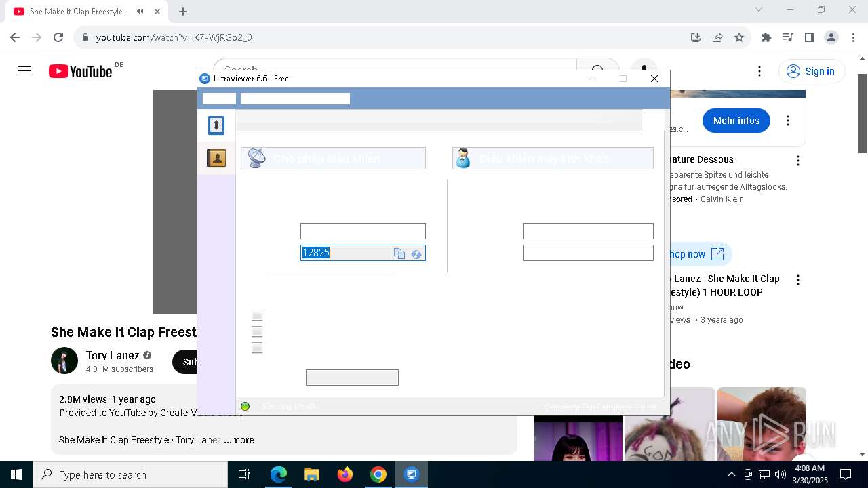Open the Tory Lanez channel name link
The height and width of the screenshot is (488, 868).
pyautogui.click(x=113, y=355)
